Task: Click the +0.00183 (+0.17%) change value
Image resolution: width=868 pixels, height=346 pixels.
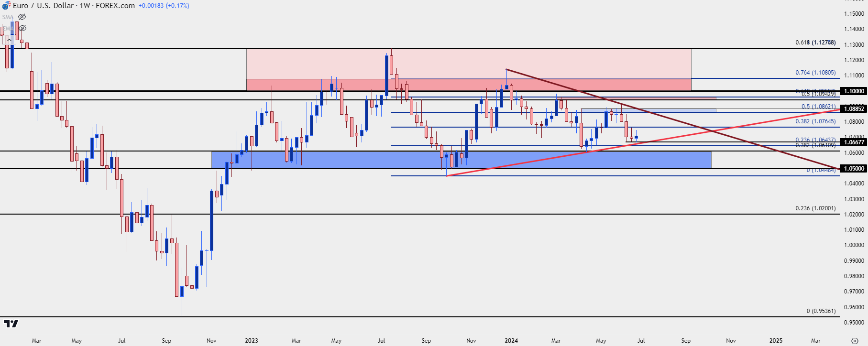Action: coord(164,6)
